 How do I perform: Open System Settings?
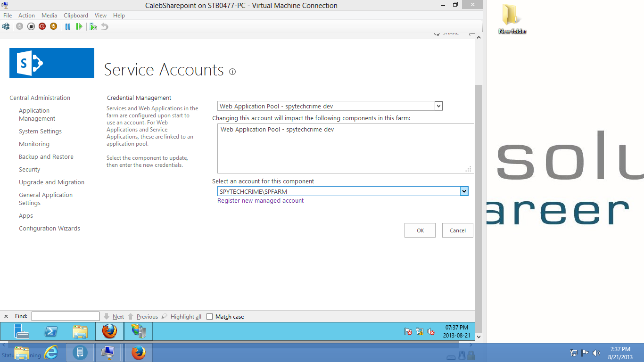(40, 132)
